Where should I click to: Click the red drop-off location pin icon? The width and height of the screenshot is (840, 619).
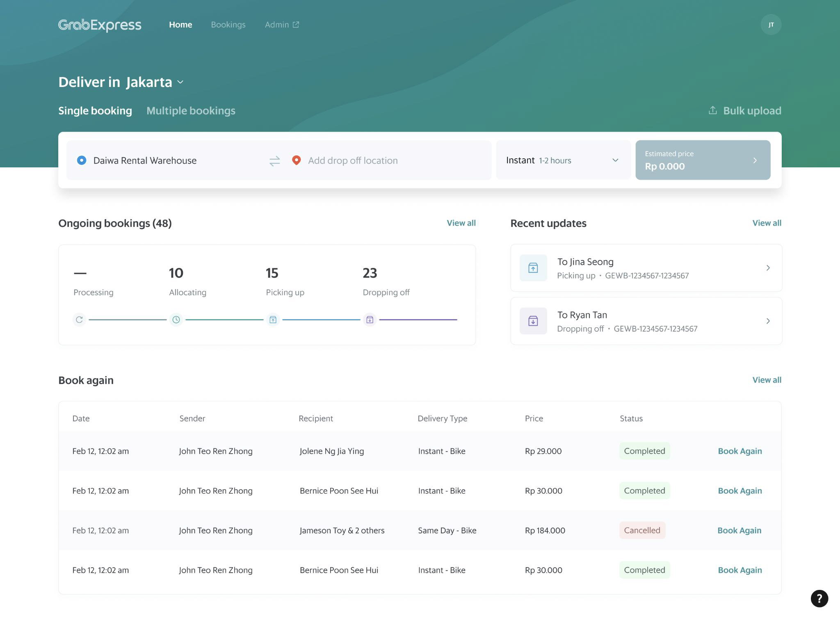296,160
